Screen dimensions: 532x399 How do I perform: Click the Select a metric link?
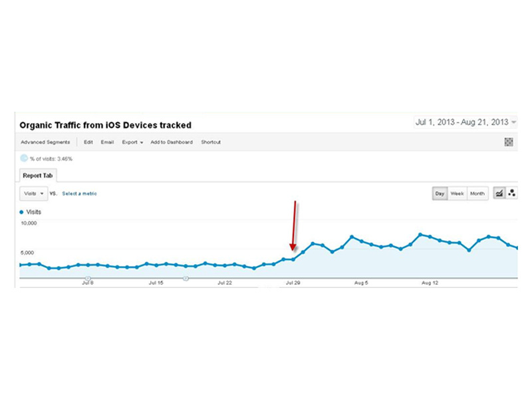(x=79, y=194)
